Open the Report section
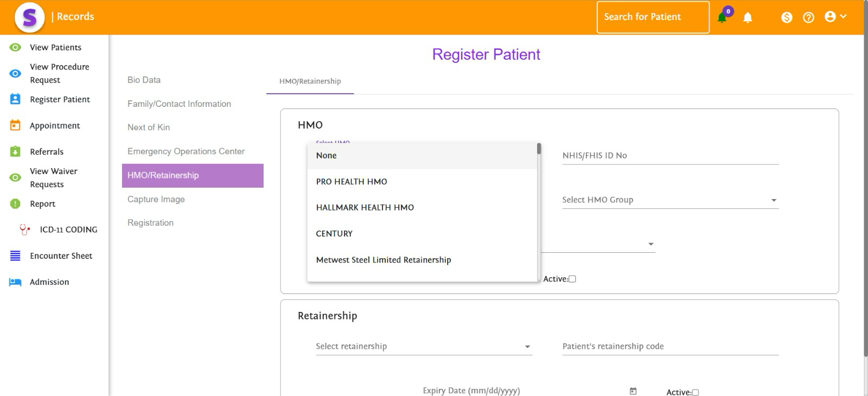This screenshot has width=868, height=396. click(x=42, y=203)
